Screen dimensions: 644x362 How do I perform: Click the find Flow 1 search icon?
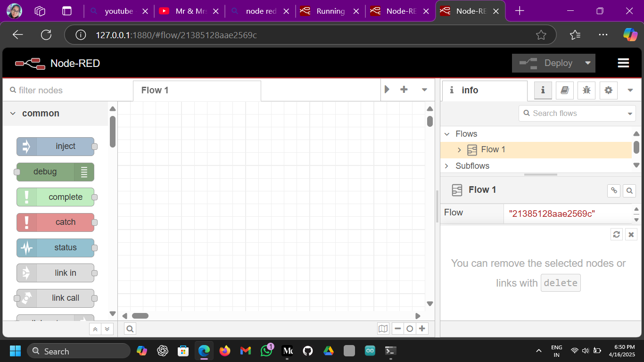(x=629, y=190)
